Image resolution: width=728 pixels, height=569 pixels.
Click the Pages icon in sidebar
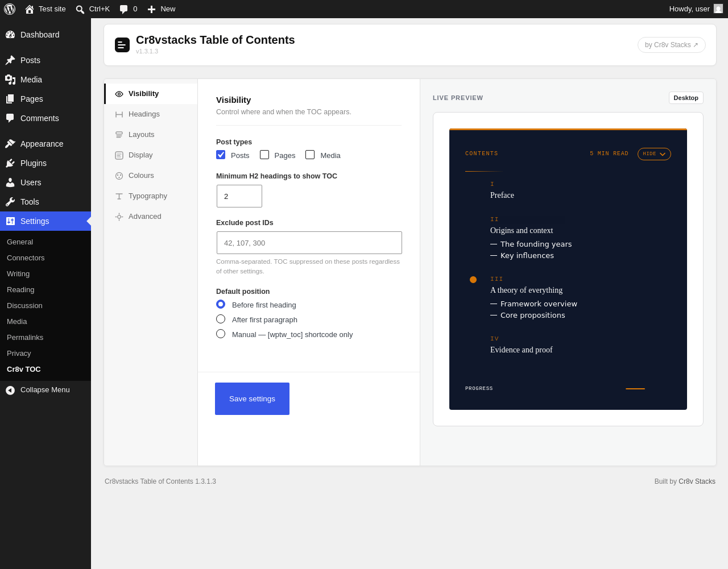[10, 99]
